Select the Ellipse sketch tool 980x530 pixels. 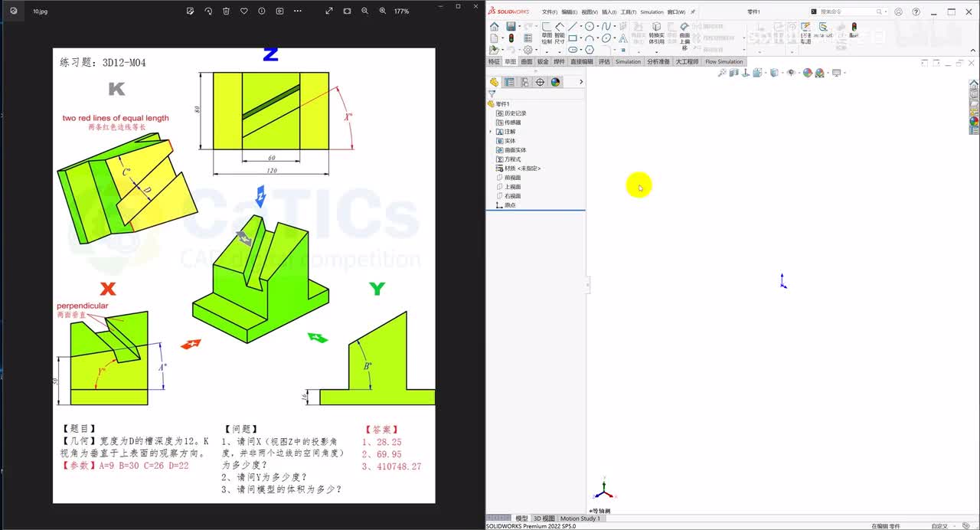coord(606,38)
